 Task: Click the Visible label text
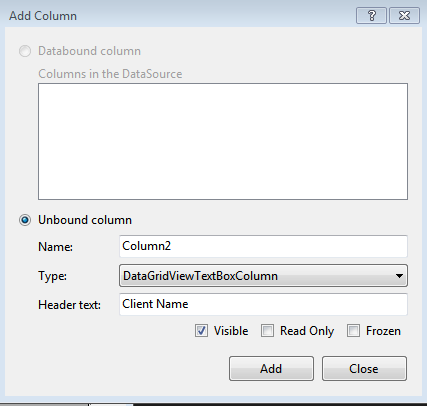click(x=231, y=331)
